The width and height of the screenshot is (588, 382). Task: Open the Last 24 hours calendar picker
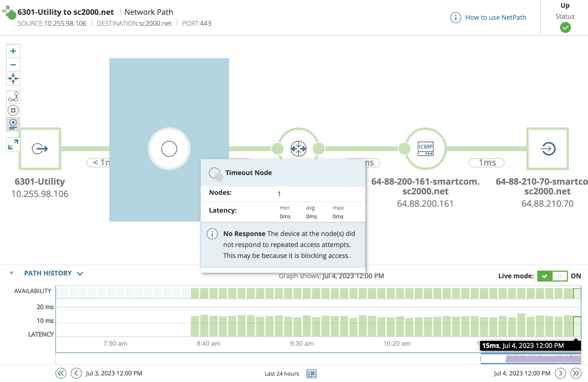[311, 373]
